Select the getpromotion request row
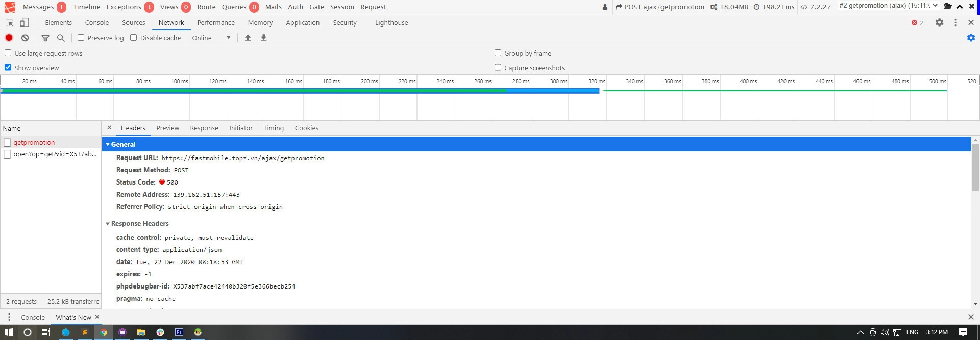Image resolution: width=980 pixels, height=340 pixels. (34, 142)
